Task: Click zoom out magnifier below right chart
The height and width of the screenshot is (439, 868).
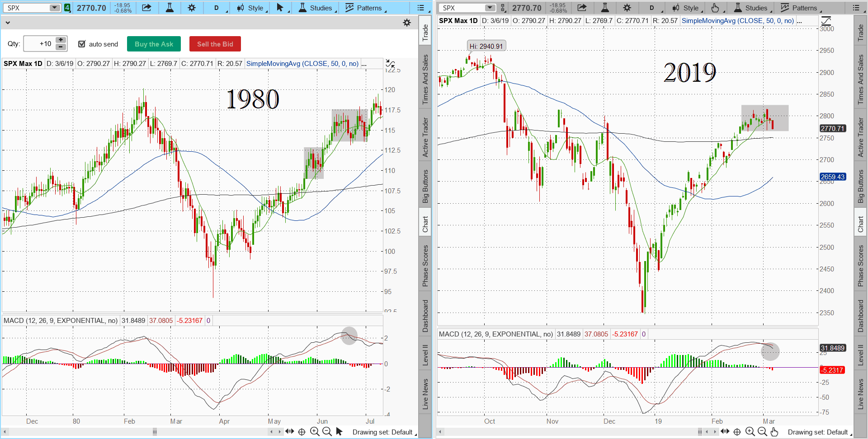Action: tap(762, 432)
